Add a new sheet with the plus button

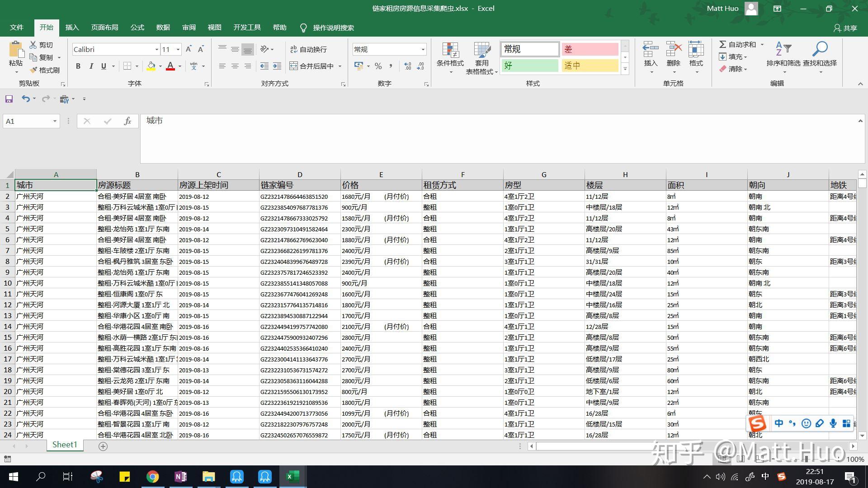coord(103,446)
